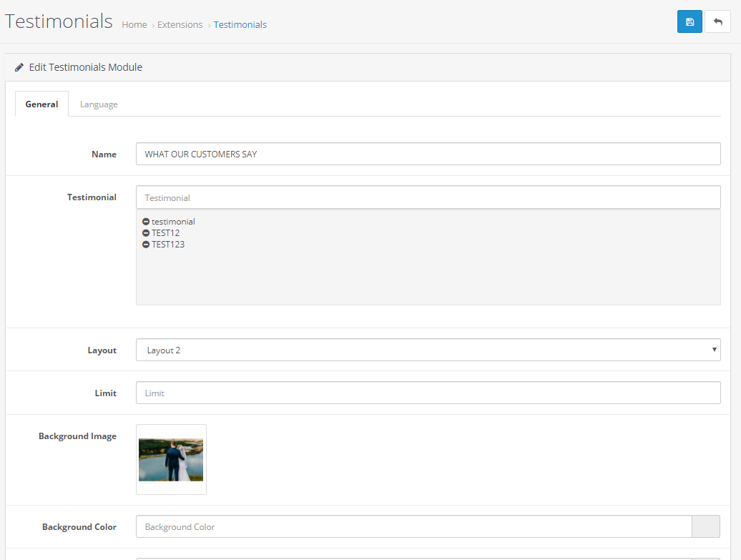
Task: Click the 'testimonial' list entry text
Action: click(x=173, y=222)
